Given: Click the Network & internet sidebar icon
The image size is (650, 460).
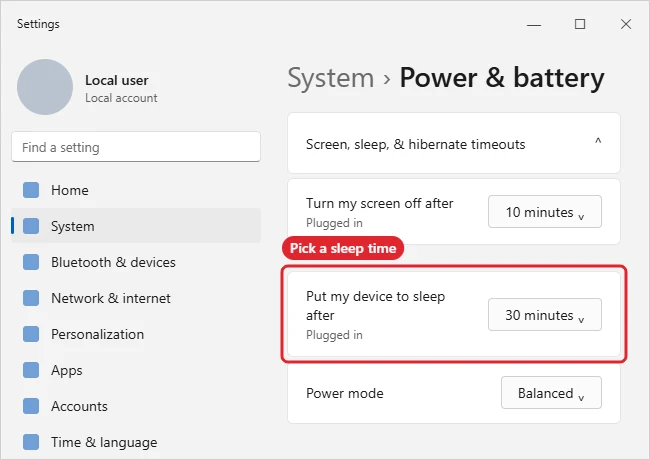Looking at the screenshot, I should [x=31, y=298].
